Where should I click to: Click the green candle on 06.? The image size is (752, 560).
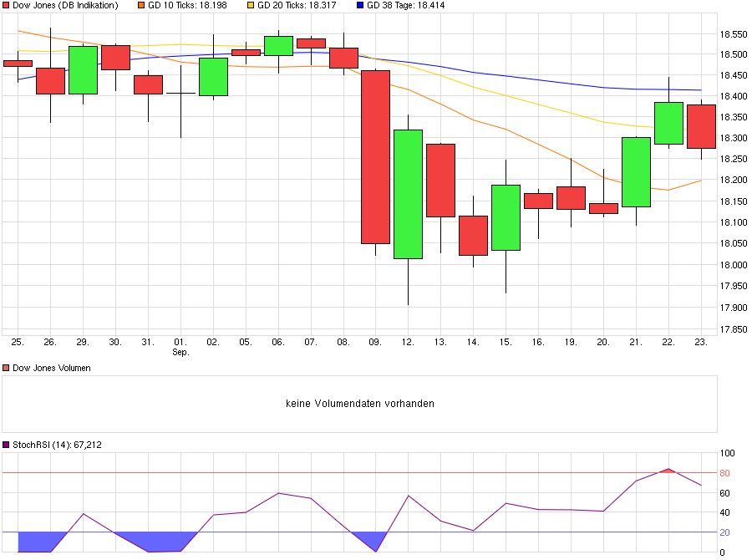point(278,46)
